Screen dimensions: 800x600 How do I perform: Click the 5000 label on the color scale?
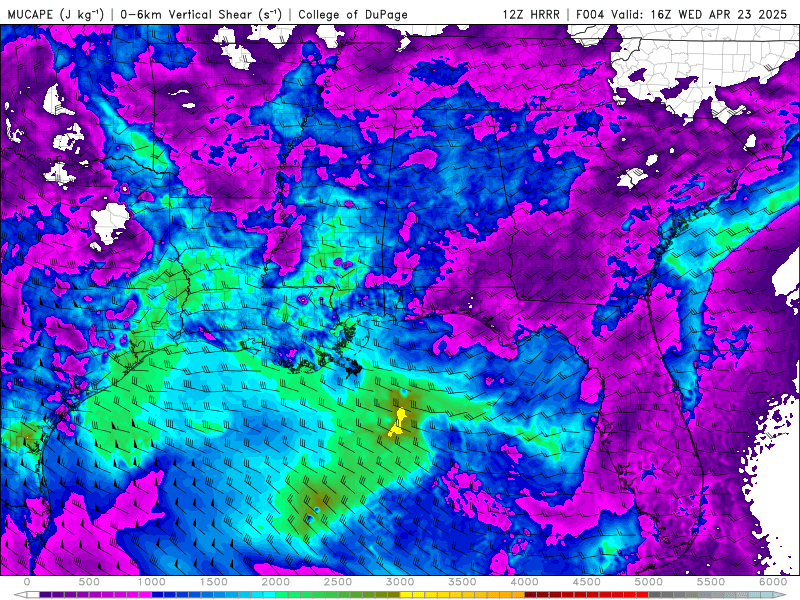click(649, 582)
